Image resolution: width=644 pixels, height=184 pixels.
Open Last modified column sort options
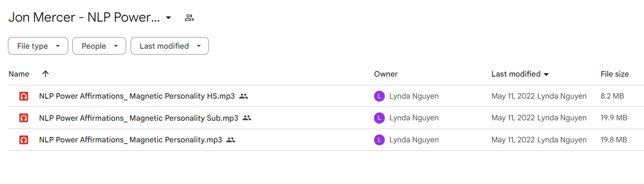(x=520, y=74)
